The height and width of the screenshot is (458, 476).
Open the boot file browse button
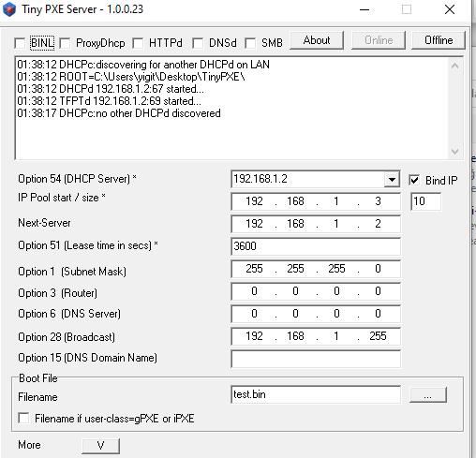(x=428, y=395)
